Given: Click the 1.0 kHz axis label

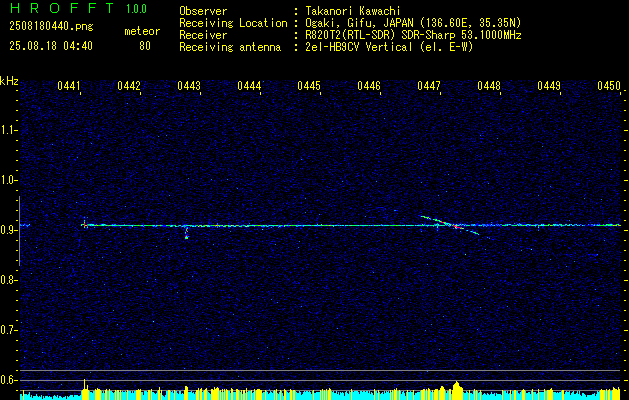Looking at the screenshot, I should click(x=8, y=181).
